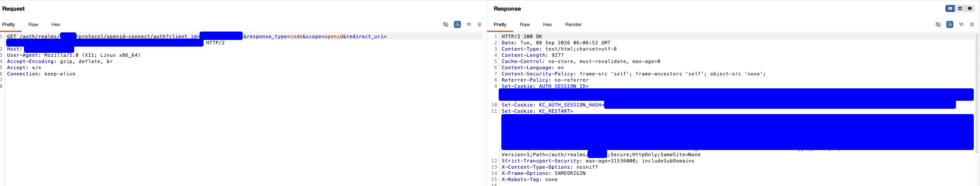Switch to Raw tab in Request panel
The height and width of the screenshot is (186, 980).
click(33, 24)
